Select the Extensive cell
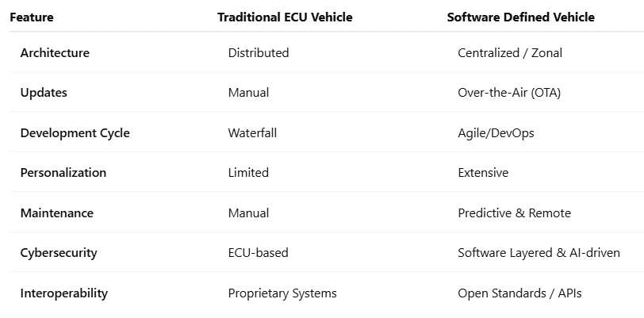The image size is (644, 318). [483, 173]
